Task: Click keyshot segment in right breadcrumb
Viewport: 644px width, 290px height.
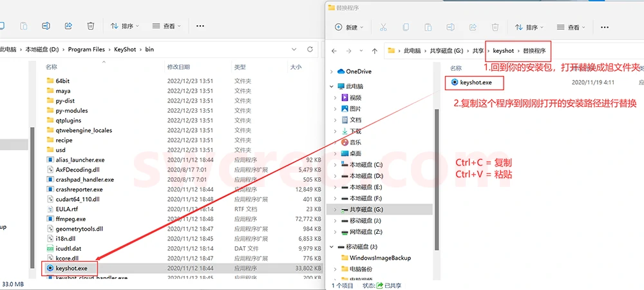Action: tap(503, 51)
